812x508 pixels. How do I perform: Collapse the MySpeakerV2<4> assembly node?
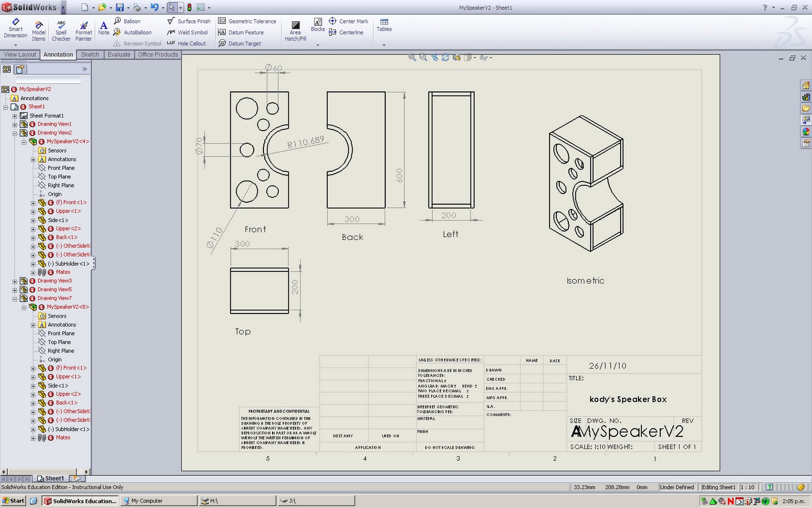pos(24,142)
